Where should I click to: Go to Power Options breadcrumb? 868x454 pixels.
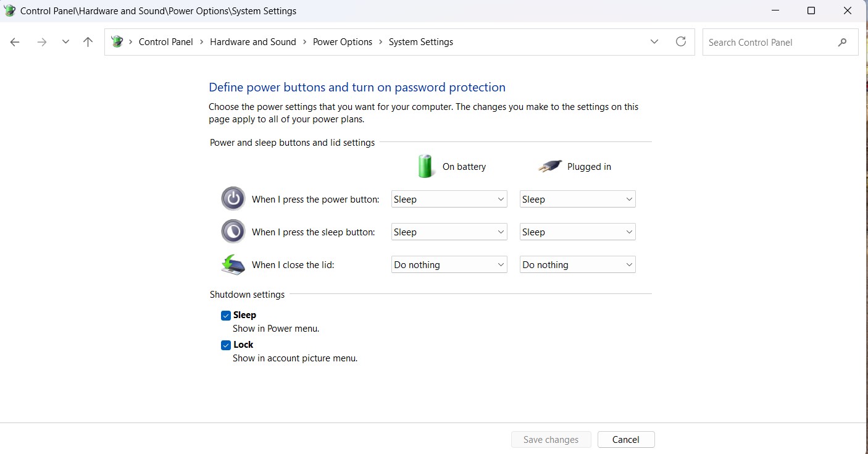[x=343, y=42]
